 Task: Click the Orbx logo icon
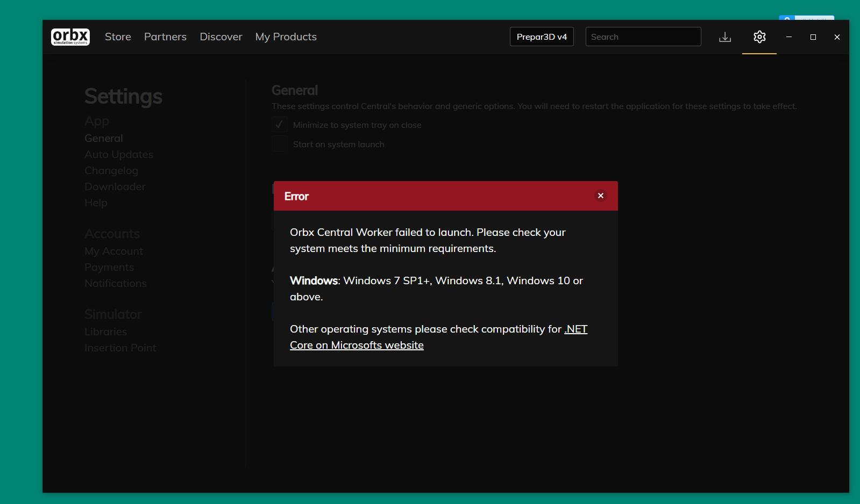coord(70,37)
